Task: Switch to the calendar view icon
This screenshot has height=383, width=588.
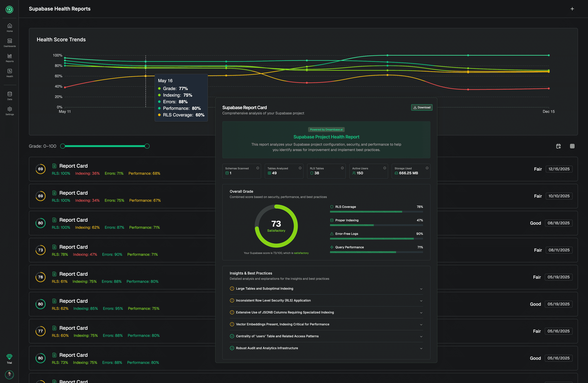Action: (558, 146)
